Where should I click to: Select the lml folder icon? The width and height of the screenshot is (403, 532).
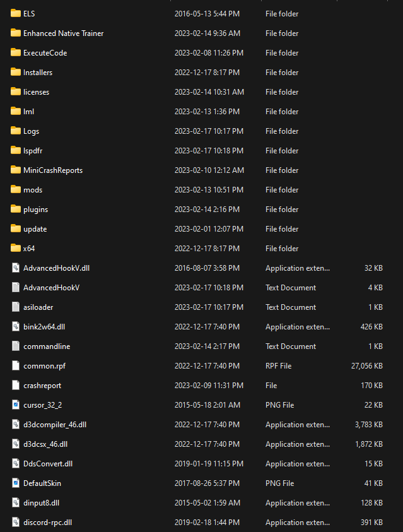point(16,111)
